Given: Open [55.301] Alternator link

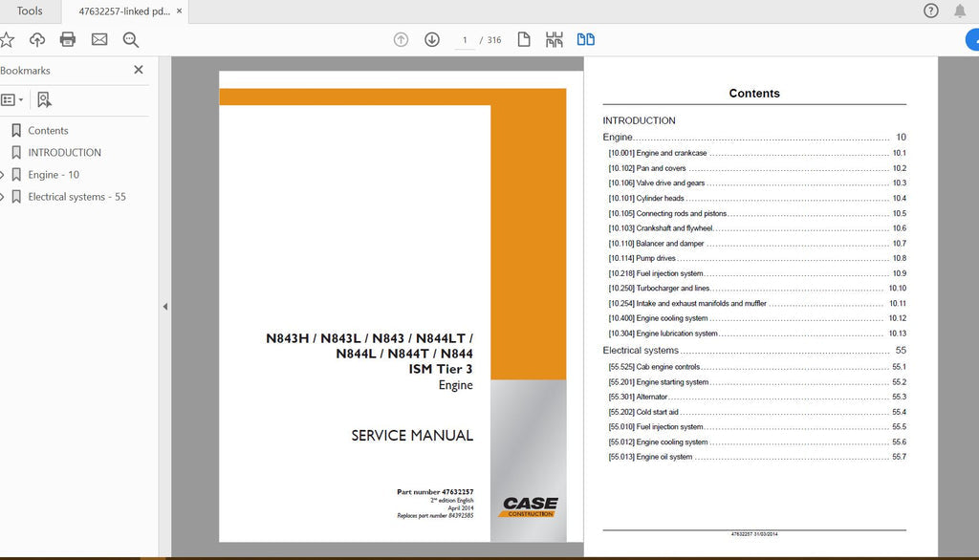Looking at the screenshot, I should coord(757,397).
